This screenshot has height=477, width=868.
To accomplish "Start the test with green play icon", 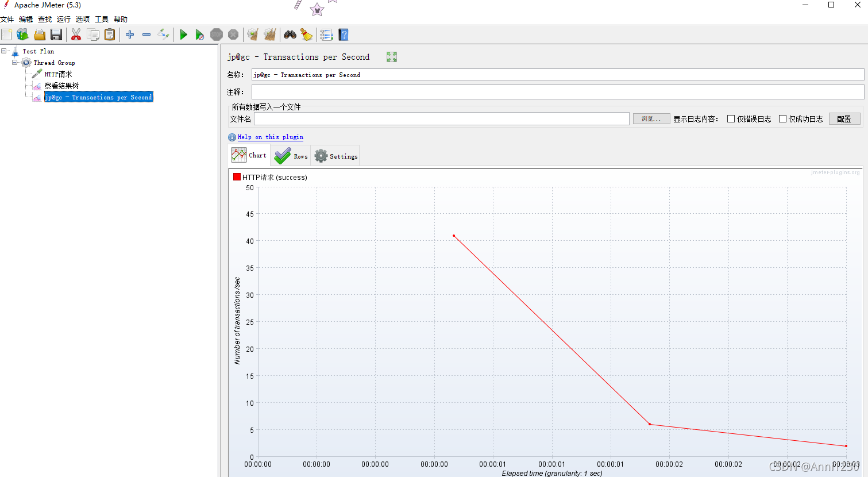I will 183,35.
